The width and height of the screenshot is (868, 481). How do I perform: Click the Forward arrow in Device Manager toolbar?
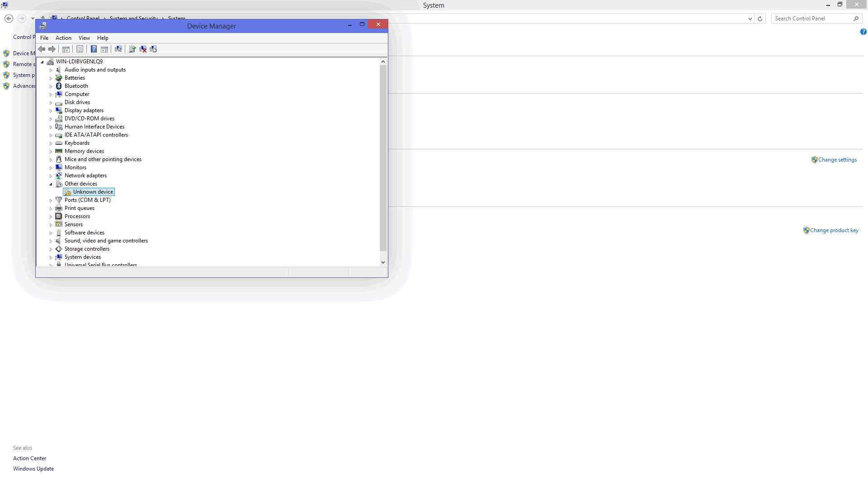tap(52, 49)
